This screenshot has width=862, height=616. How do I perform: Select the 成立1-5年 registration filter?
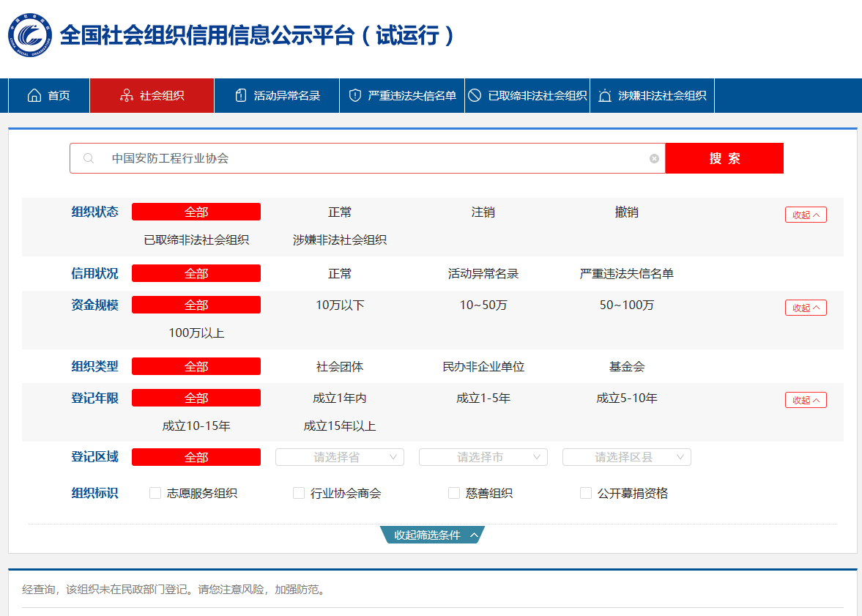[483, 398]
